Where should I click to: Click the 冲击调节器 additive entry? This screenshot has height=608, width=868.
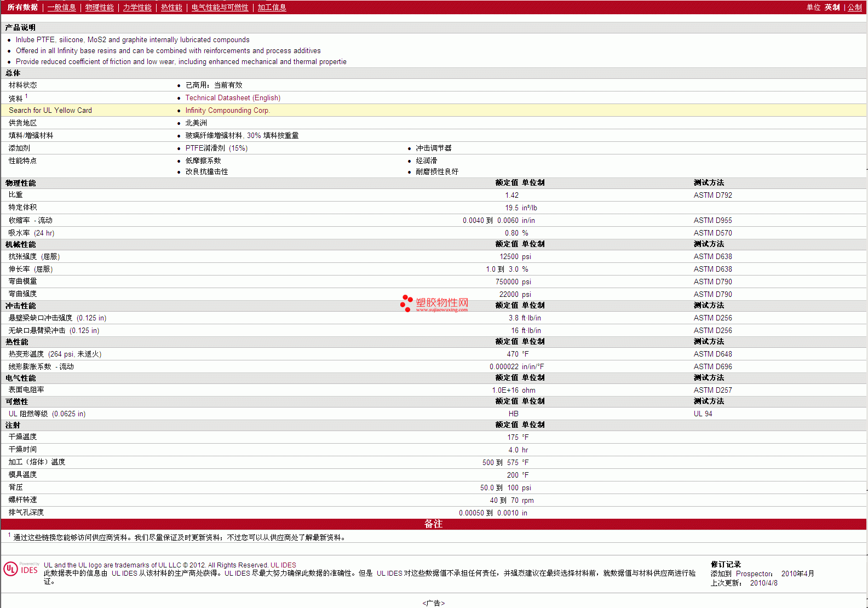tap(434, 148)
